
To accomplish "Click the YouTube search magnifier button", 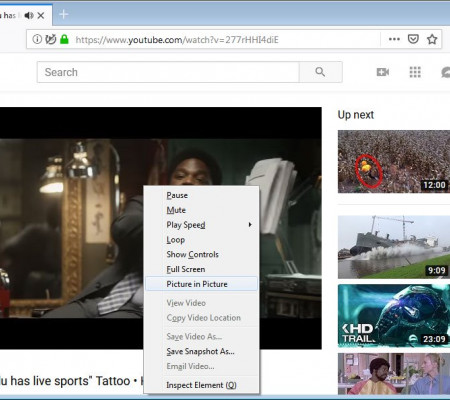I will point(320,72).
